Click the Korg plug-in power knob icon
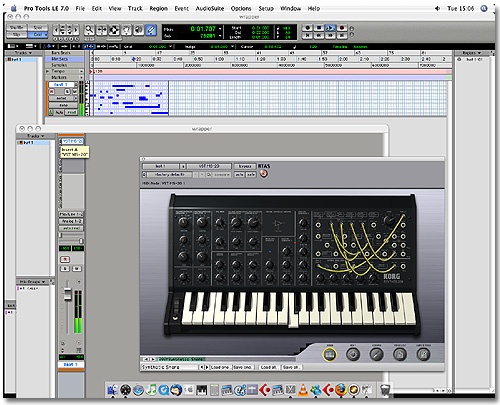The width and height of the screenshot is (500, 405). [353, 354]
